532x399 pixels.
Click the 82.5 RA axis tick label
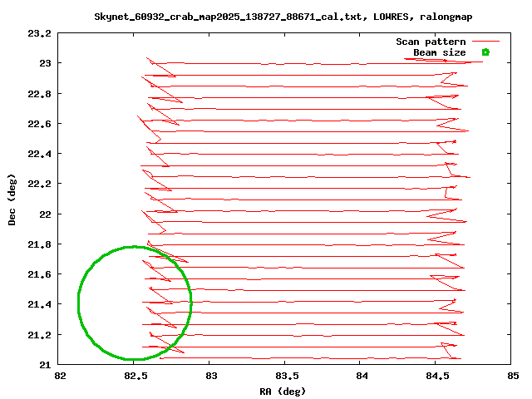pyautogui.click(x=136, y=376)
